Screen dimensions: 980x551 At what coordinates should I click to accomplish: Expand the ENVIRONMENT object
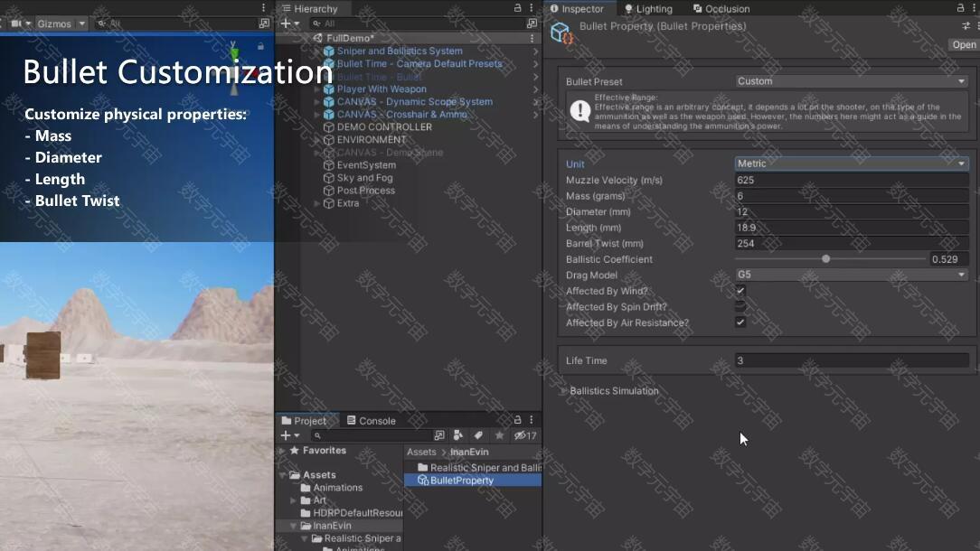click(317, 140)
